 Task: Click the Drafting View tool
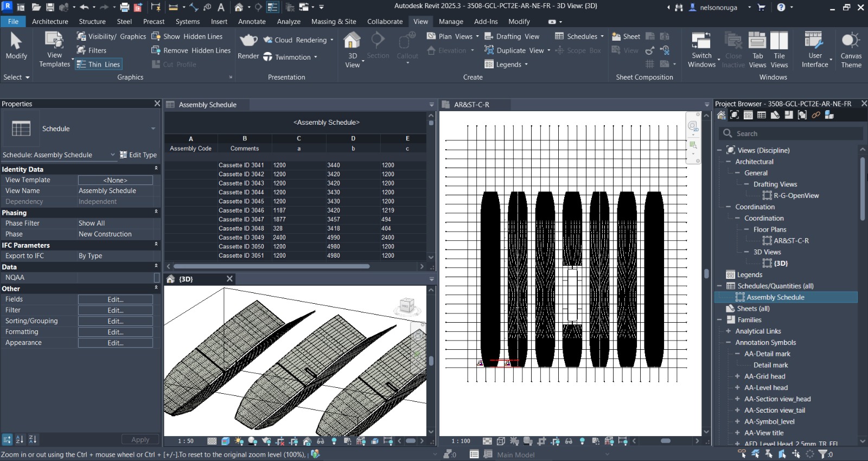512,36
